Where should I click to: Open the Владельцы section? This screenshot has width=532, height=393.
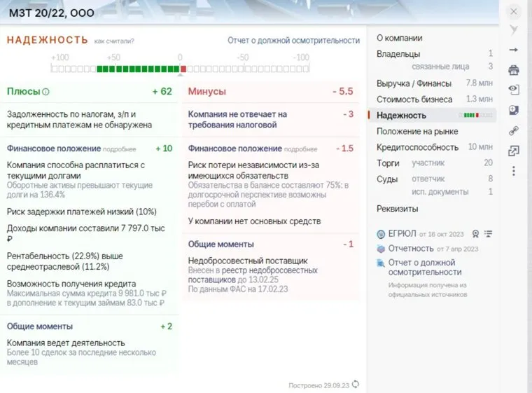pos(398,54)
